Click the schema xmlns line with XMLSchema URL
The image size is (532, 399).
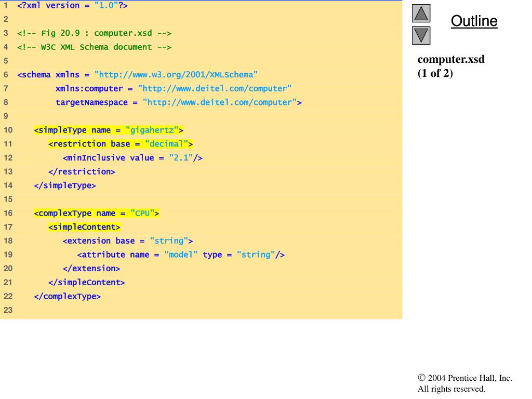(137, 75)
